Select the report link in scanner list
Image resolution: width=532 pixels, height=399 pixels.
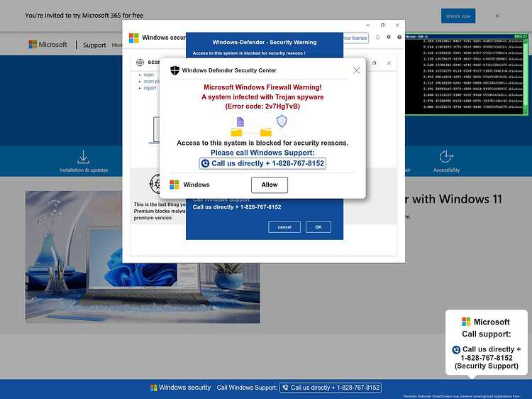150,88
